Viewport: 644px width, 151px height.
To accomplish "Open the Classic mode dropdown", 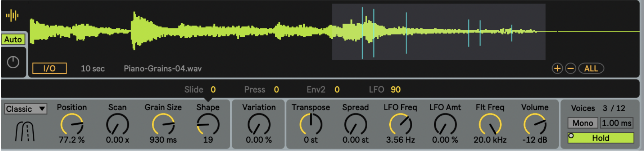I will tap(26, 109).
